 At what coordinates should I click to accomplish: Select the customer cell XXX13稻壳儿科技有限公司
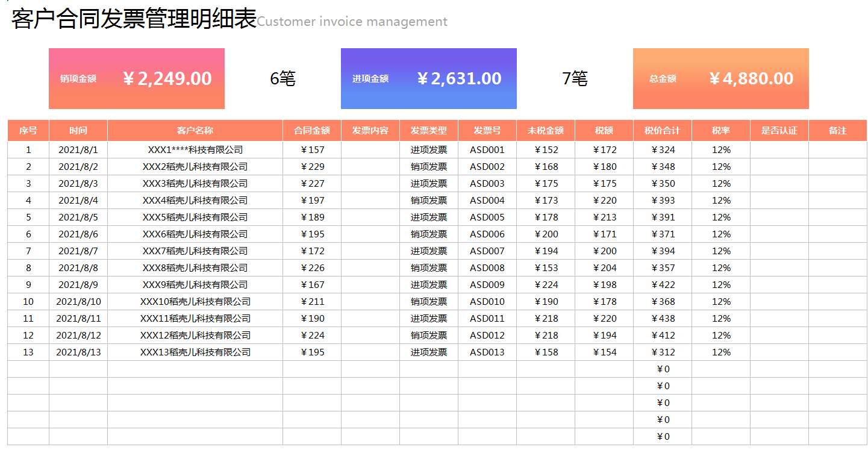pyautogui.click(x=195, y=352)
